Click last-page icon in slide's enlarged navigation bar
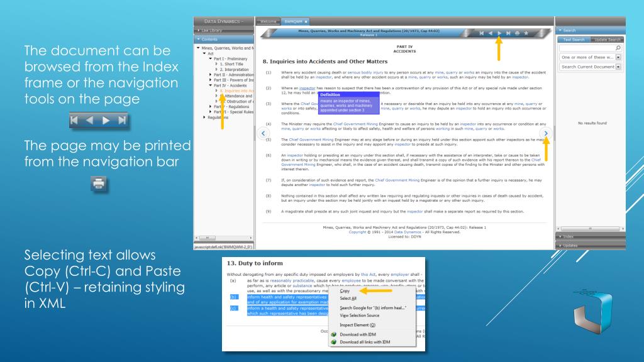Viewport: 644px width, 362px height. (x=122, y=120)
